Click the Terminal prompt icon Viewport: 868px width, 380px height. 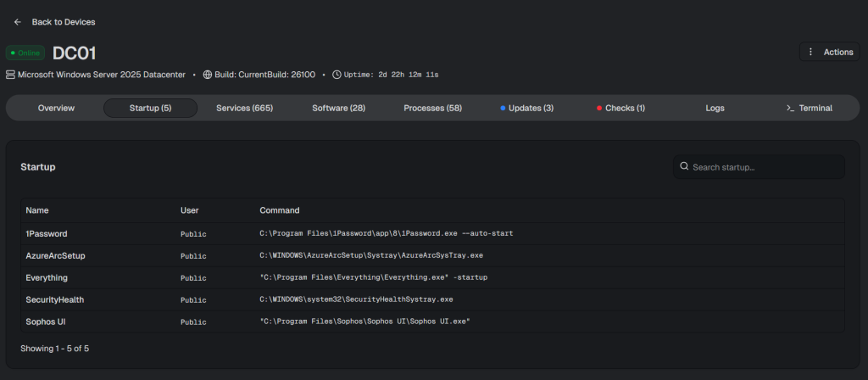click(790, 108)
